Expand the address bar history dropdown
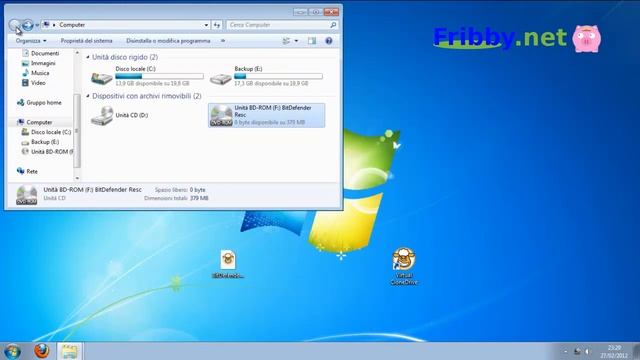Screen dimensions: 640x360 [x=206, y=25]
